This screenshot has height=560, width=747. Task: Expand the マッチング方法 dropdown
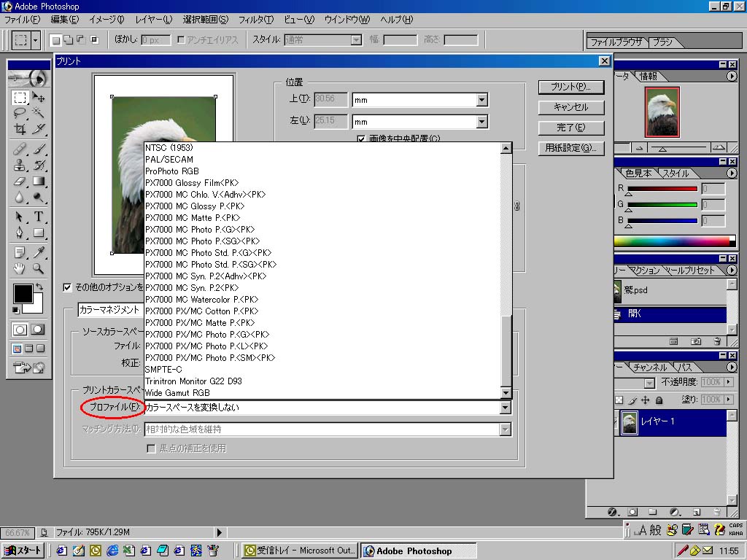[505, 429]
